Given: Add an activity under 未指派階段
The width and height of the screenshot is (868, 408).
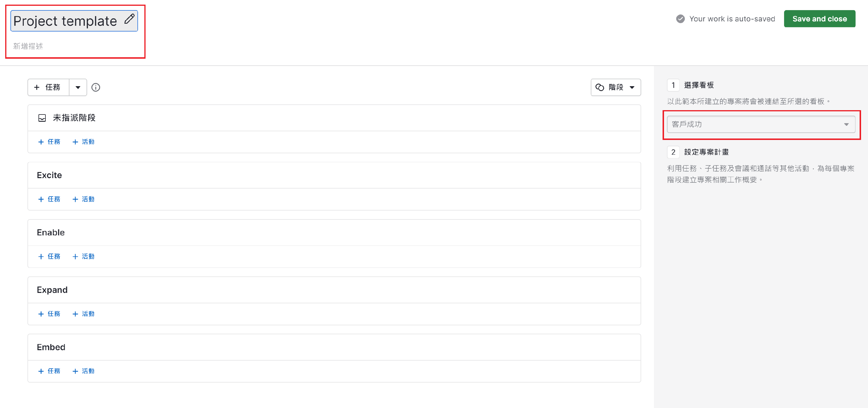Looking at the screenshot, I should coord(84,142).
